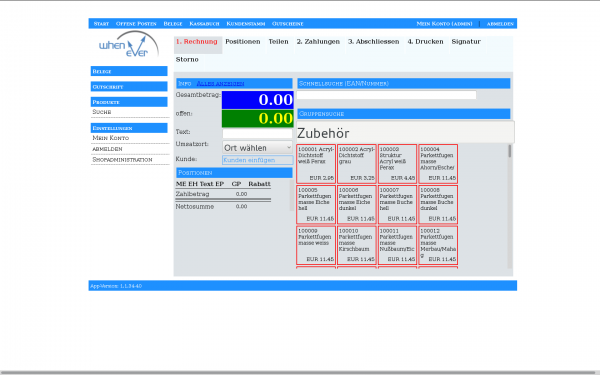Open Kassabuch in the top navigation
This screenshot has width=600, height=375.
[x=204, y=24]
